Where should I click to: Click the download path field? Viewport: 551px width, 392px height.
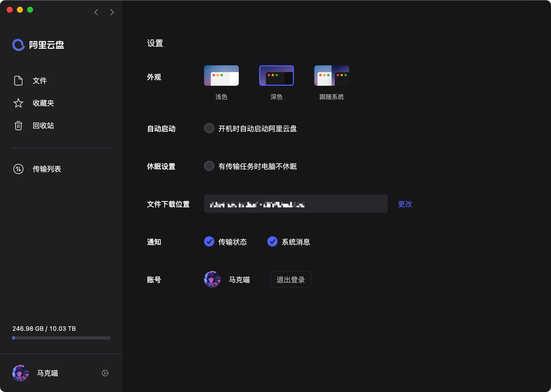296,204
